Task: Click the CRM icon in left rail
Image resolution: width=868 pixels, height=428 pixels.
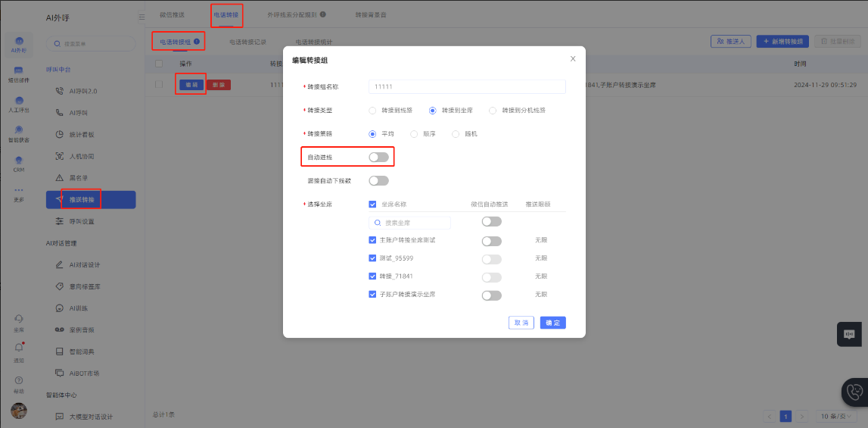Action: coord(19,161)
